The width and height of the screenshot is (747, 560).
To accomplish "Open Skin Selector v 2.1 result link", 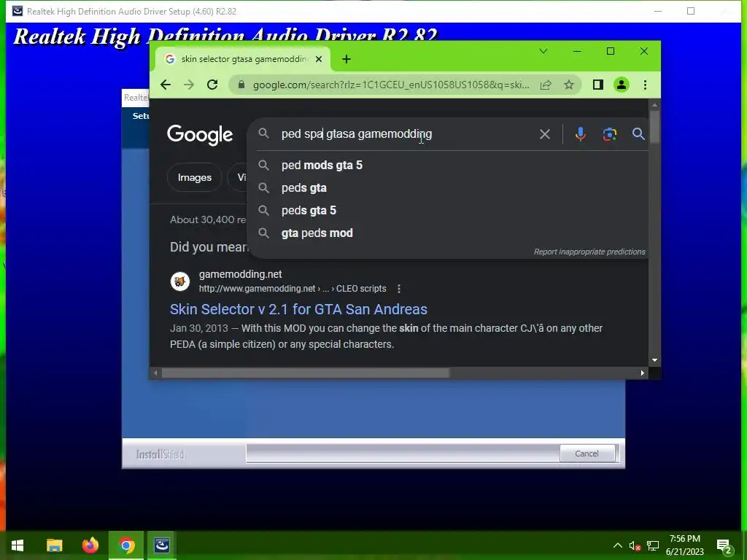I will click(x=298, y=309).
